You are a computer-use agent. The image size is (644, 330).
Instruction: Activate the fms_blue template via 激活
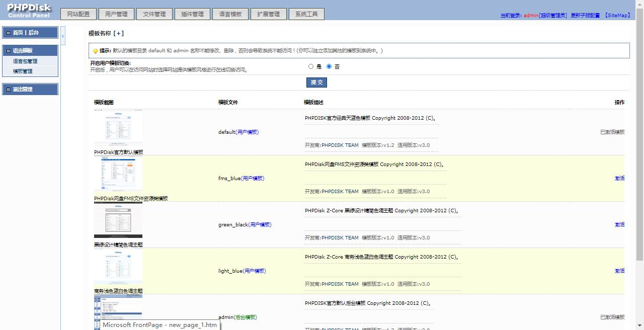(x=619, y=179)
